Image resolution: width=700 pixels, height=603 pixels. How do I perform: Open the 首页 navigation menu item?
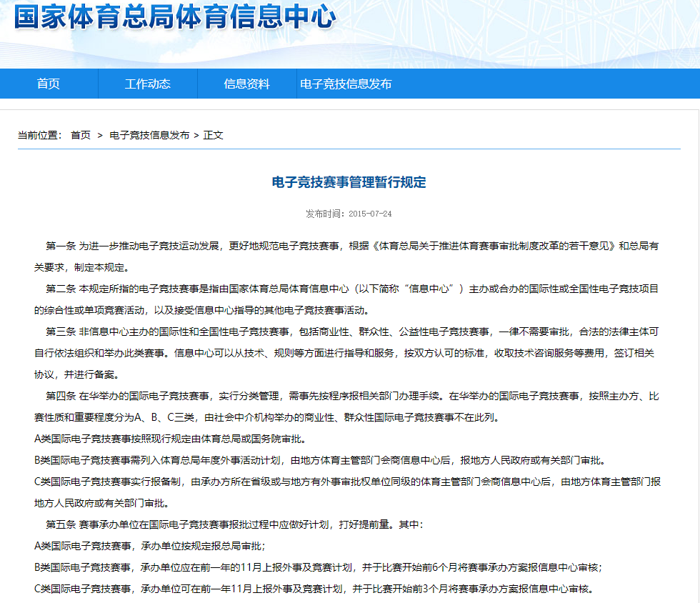tap(49, 84)
